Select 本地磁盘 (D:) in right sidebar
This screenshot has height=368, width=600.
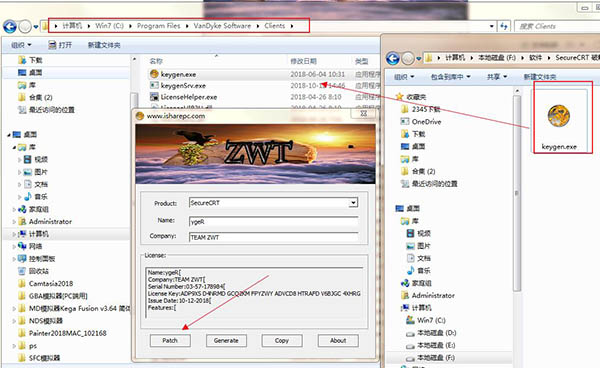431,332
